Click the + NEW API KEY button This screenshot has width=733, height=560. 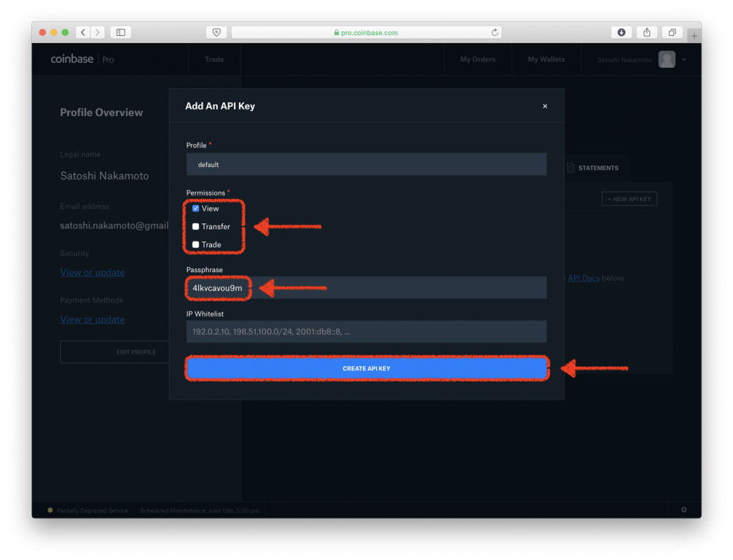coord(629,199)
